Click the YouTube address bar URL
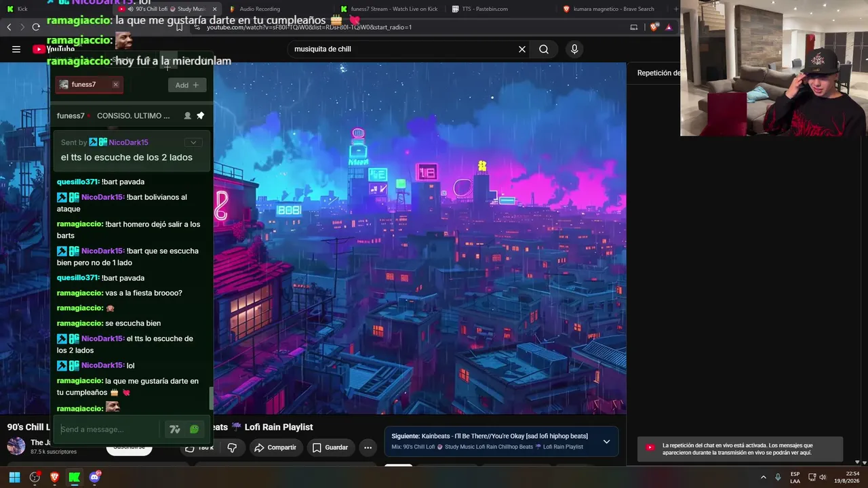The width and height of the screenshot is (868, 488). 309,27
